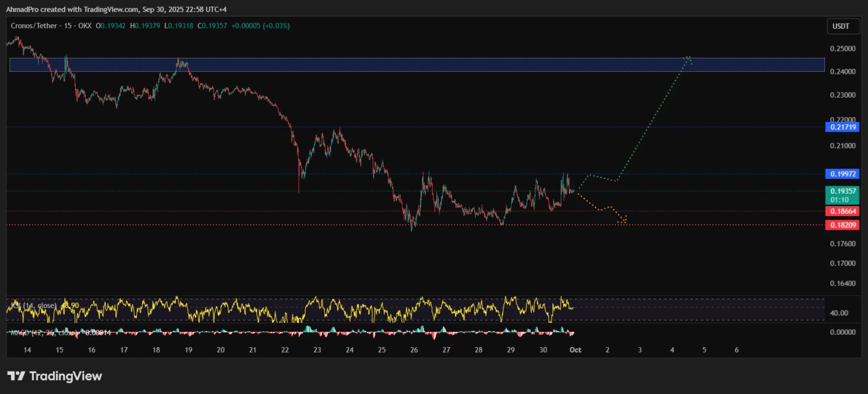The image size is (868, 394).
Task: Click date 26 on the time axis
Action: click(x=414, y=350)
